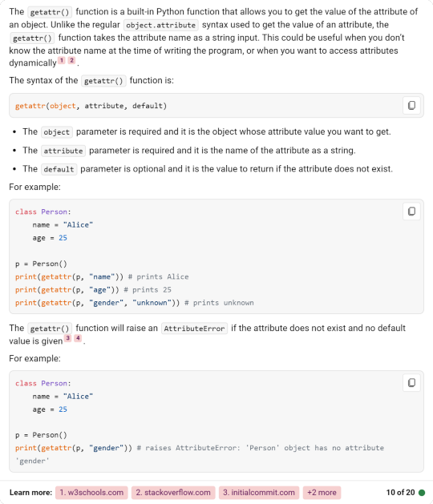Click the inline 'object.attribute' code snippet
The image size is (433, 504).
click(161, 25)
